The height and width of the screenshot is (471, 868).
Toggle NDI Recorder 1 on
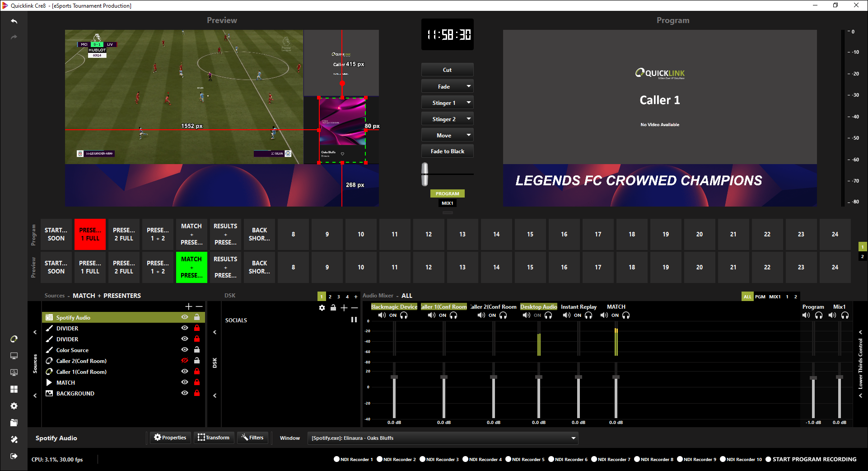pos(336,459)
